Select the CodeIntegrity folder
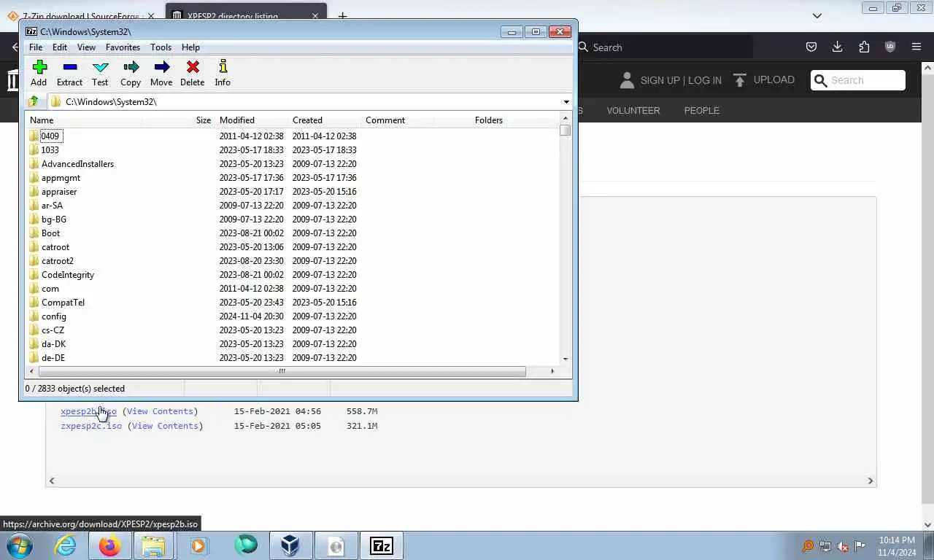The image size is (934, 560). click(x=68, y=275)
